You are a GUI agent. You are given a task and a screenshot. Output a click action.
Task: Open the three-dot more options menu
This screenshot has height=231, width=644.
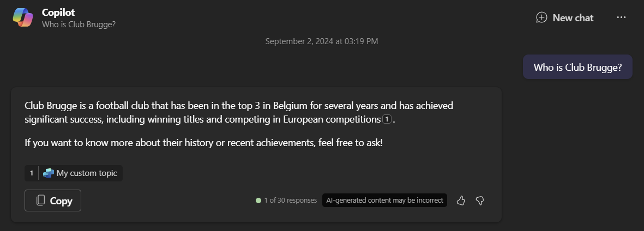click(621, 17)
